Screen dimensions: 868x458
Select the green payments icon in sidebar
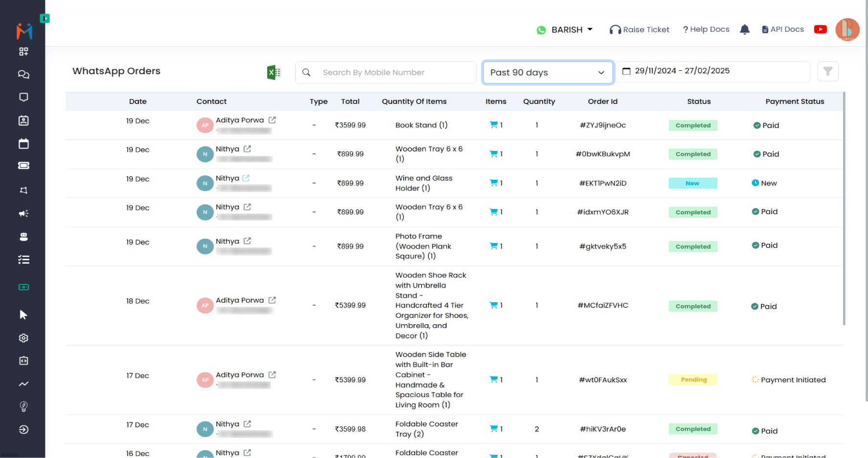(23, 287)
